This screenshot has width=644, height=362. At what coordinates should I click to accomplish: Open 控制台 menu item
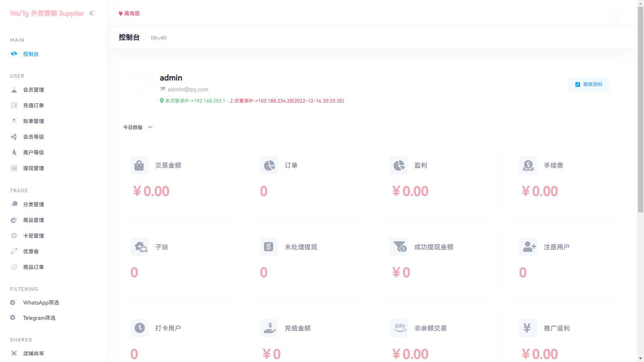coord(31,54)
